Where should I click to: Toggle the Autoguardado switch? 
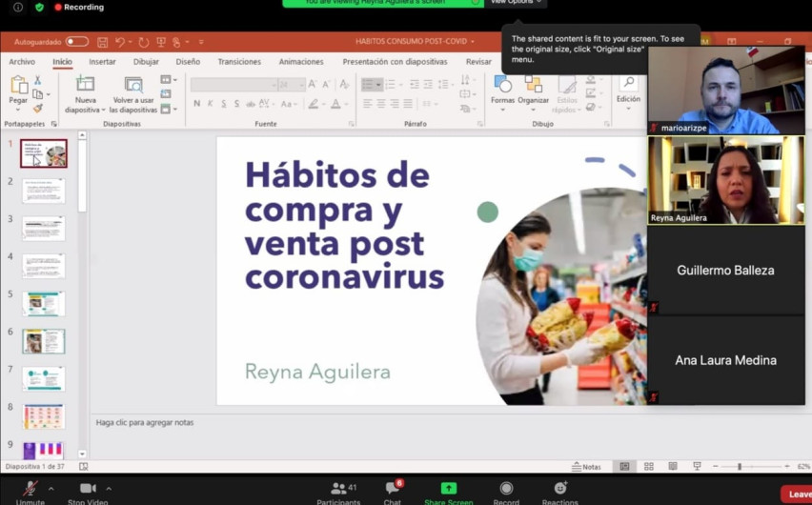(x=76, y=41)
